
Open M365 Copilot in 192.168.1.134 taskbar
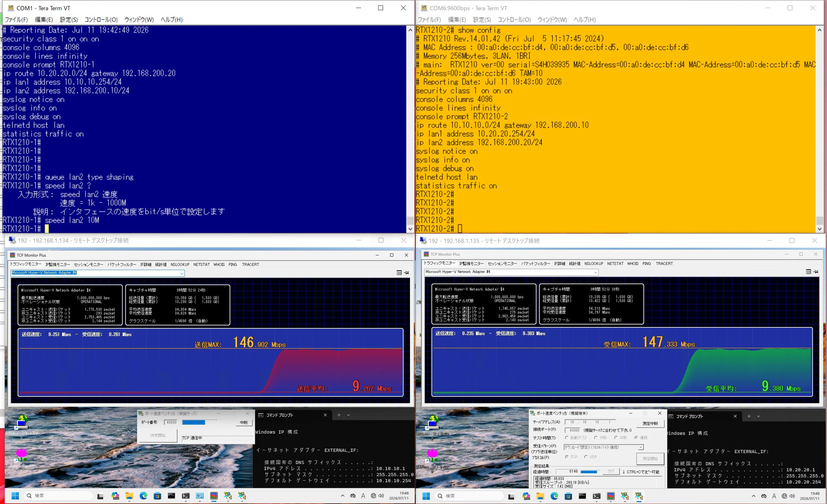pos(115,496)
